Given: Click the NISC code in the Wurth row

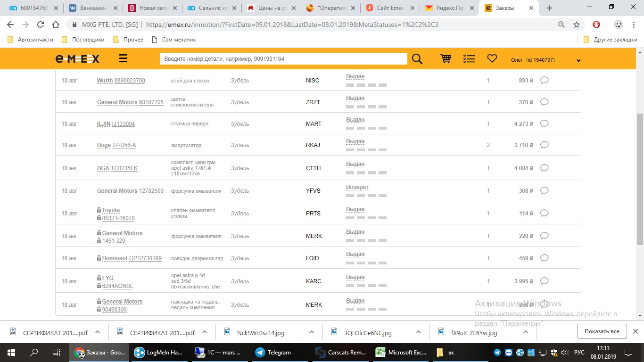Looking at the screenshot, I should (313, 81).
